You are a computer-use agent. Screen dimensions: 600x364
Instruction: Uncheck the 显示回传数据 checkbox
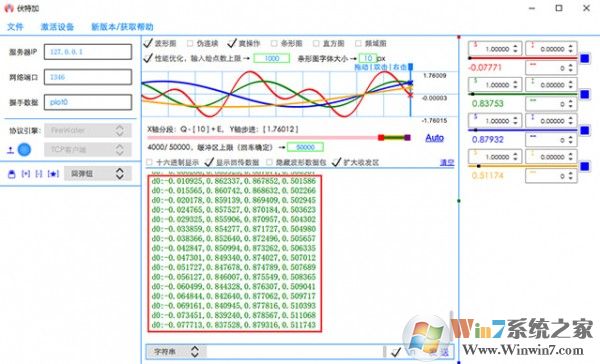pos(209,162)
